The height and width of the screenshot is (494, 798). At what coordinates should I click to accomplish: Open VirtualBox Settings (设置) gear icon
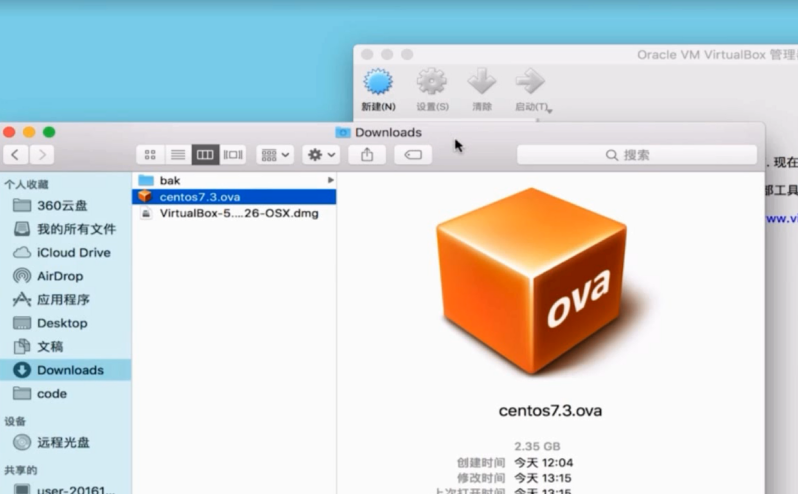432,82
